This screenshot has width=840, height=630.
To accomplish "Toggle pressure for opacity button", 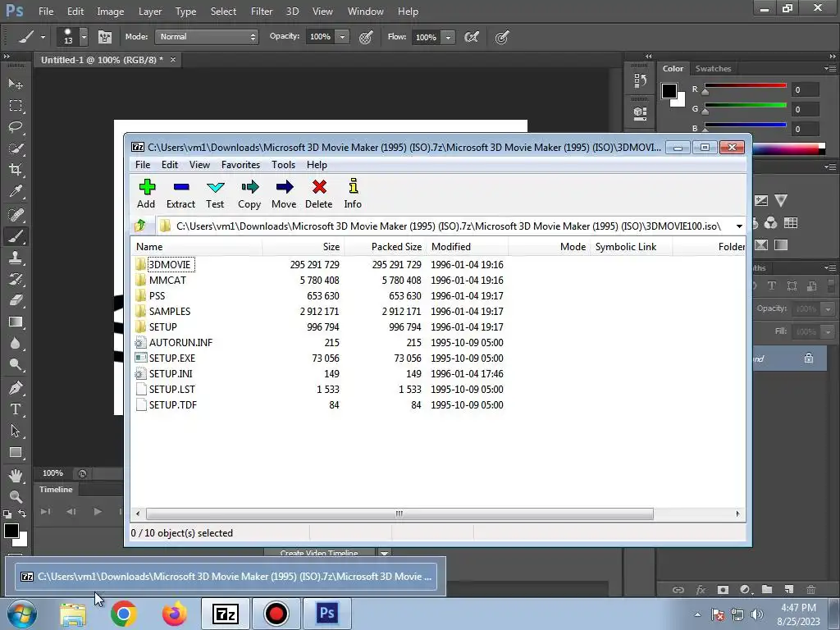I will click(x=367, y=37).
